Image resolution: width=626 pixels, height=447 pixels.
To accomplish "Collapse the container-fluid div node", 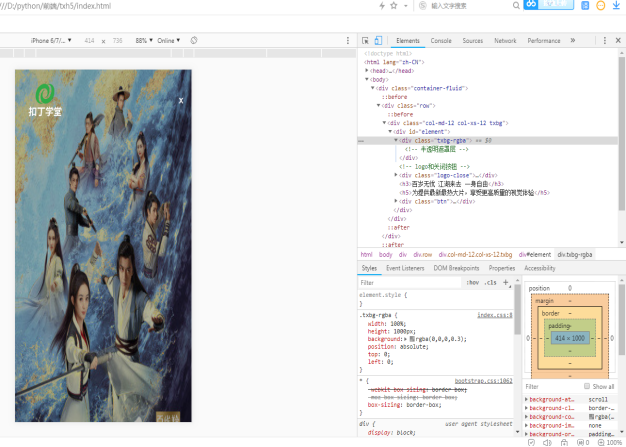I will click(373, 88).
